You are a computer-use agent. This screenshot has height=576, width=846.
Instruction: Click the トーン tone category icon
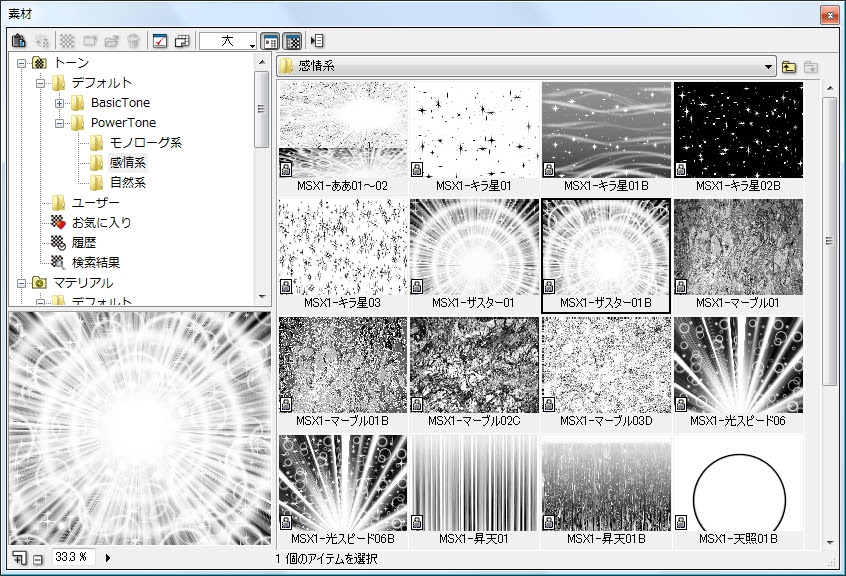pyautogui.click(x=39, y=63)
